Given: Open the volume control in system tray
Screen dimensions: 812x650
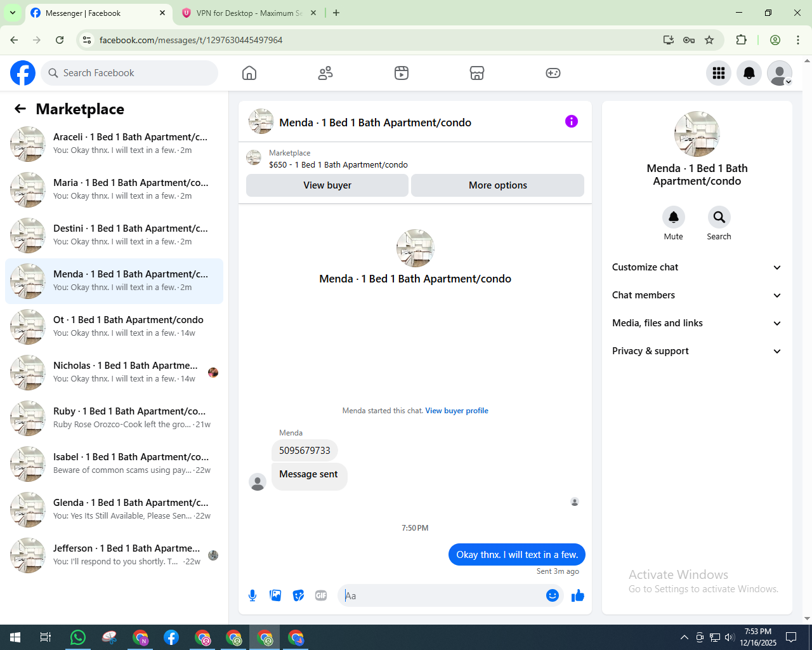Looking at the screenshot, I should click(x=730, y=637).
